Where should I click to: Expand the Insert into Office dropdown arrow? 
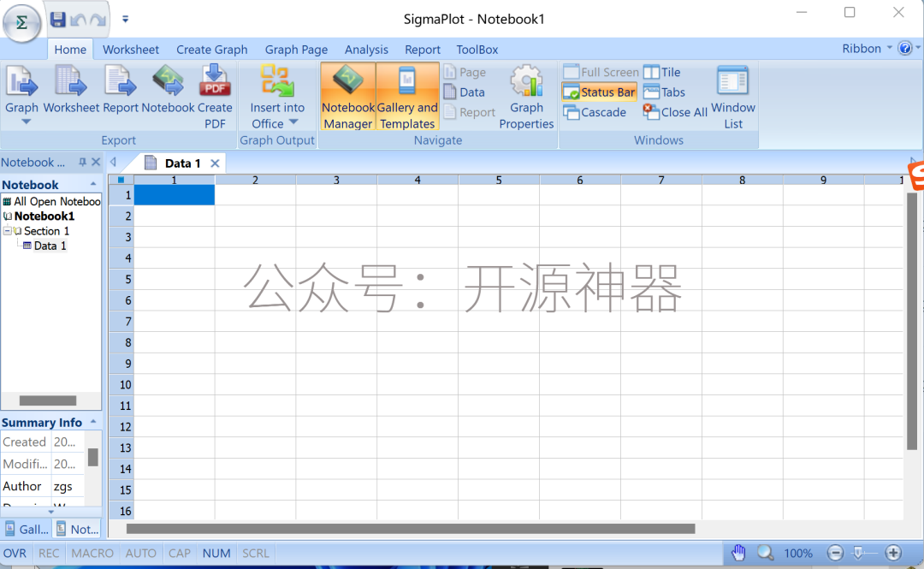(x=293, y=122)
